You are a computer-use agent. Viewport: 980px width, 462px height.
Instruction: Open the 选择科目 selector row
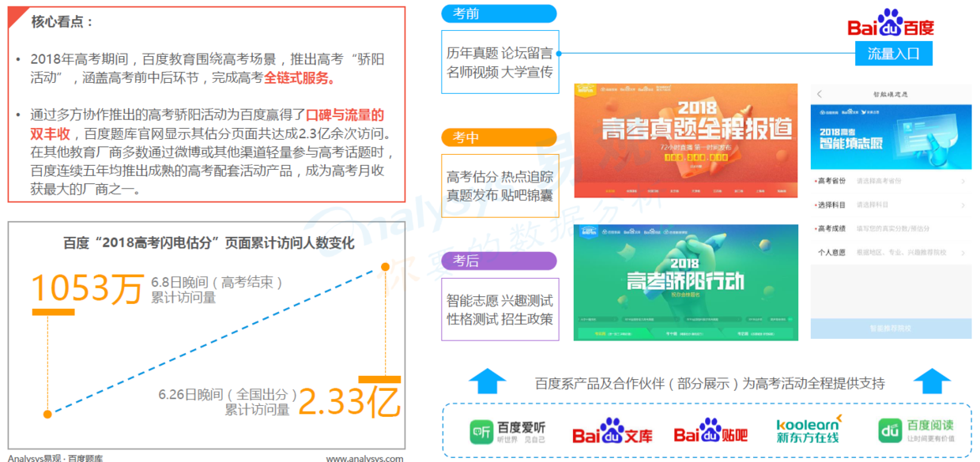tap(891, 205)
